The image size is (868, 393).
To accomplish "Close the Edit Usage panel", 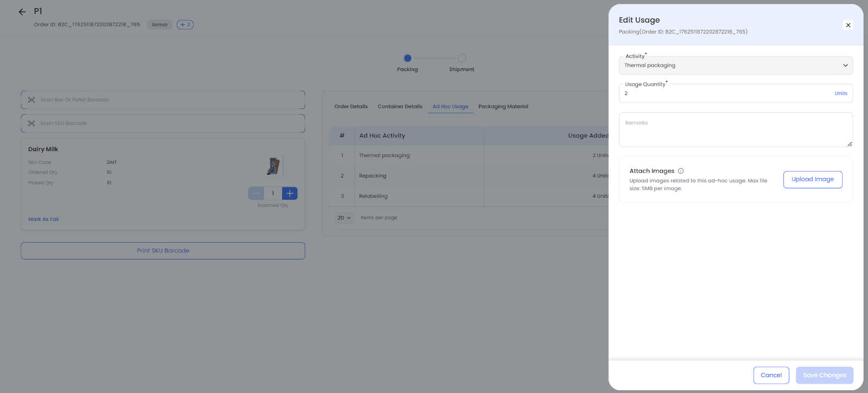I will pyautogui.click(x=848, y=25).
